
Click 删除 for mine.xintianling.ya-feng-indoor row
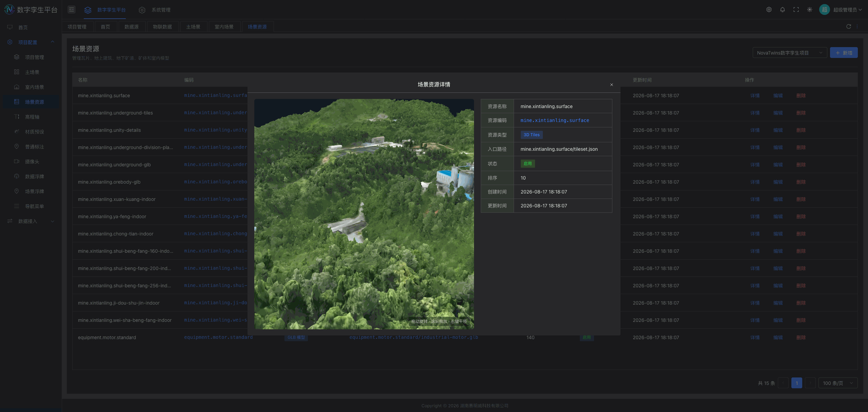(x=801, y=217)
